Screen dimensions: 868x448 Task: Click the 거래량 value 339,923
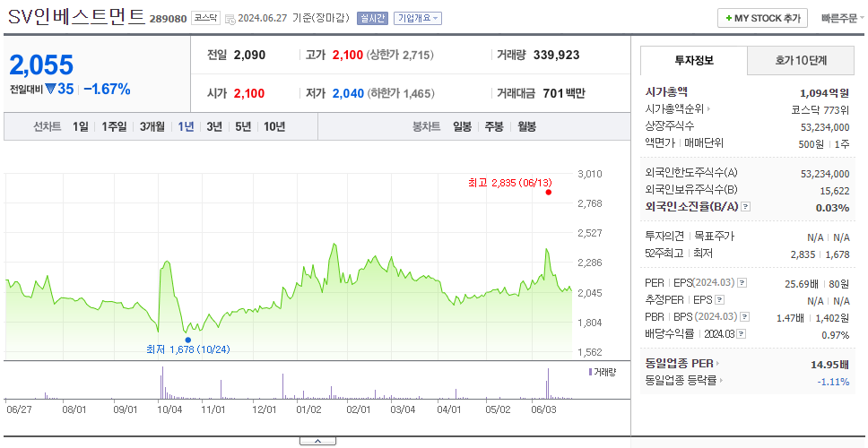point(556,55)
